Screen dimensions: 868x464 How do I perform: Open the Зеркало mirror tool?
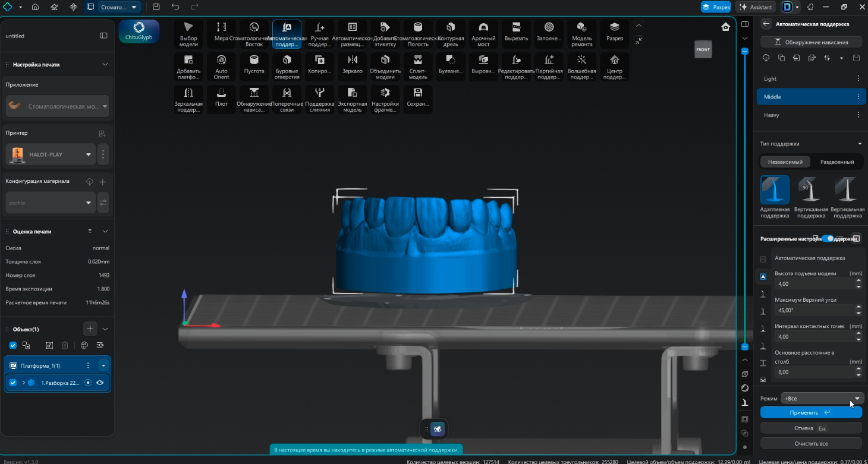click(352, 67)
